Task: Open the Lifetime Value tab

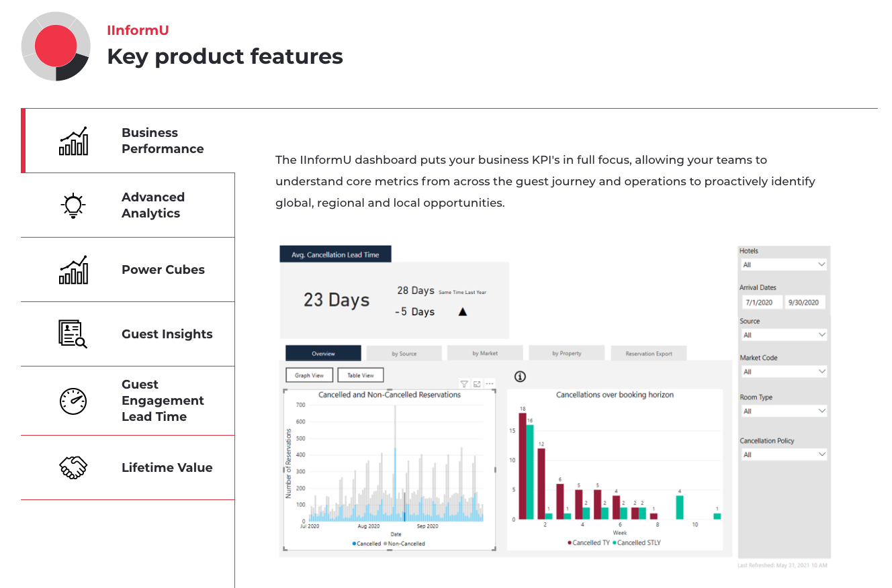Action: coord(128,468)
